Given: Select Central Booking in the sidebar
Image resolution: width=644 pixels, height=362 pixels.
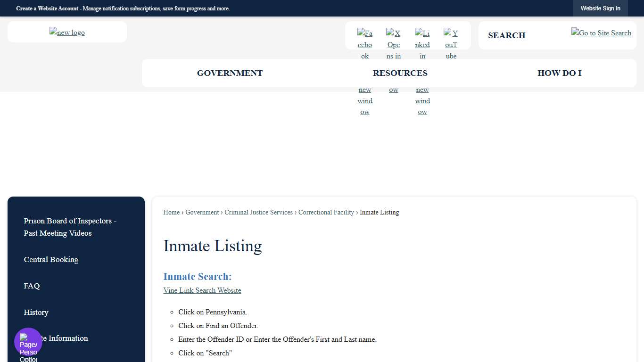Looking at the screenshot, I should tap(51, 260).
